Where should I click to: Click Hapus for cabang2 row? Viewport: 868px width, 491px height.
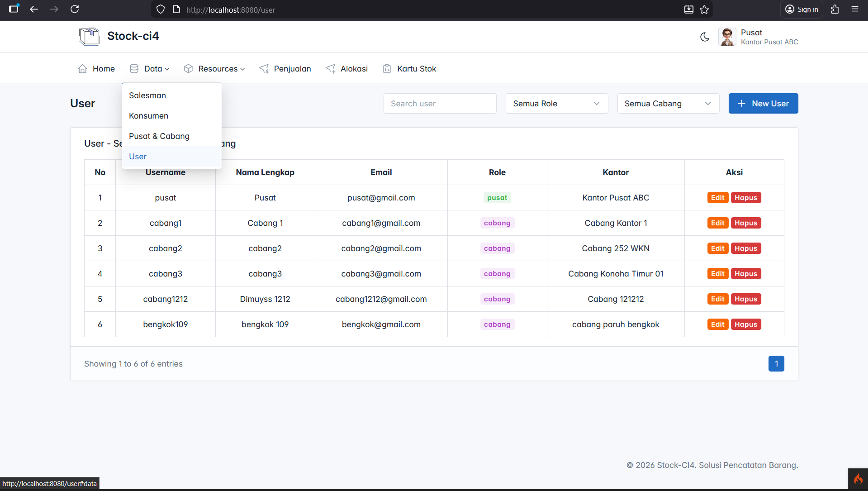pyautogui.click(x=746, y=248)
